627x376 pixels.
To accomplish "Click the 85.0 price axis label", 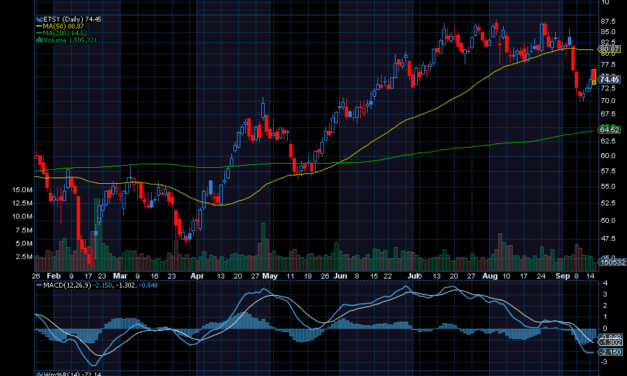I will pyautogui.click(x=608, y=32).
